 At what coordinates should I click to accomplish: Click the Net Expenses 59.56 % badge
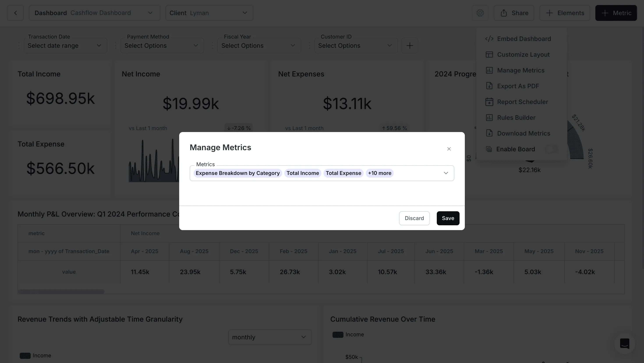[394, 128]
